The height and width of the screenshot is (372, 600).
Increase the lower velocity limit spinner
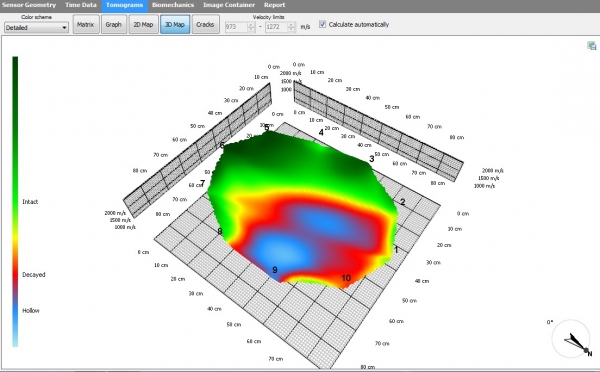pyautogui.click(x=251, y=24)
